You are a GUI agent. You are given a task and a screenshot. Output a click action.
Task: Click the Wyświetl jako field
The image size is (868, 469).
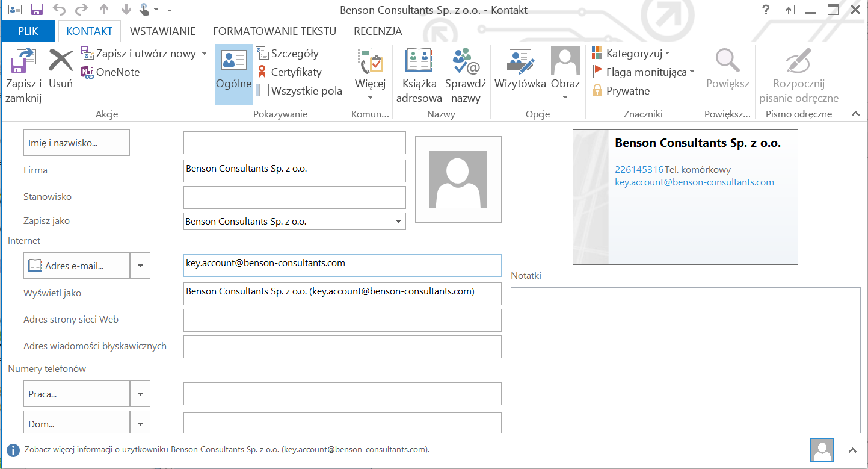pyautogui.click(x=342, y=294)
